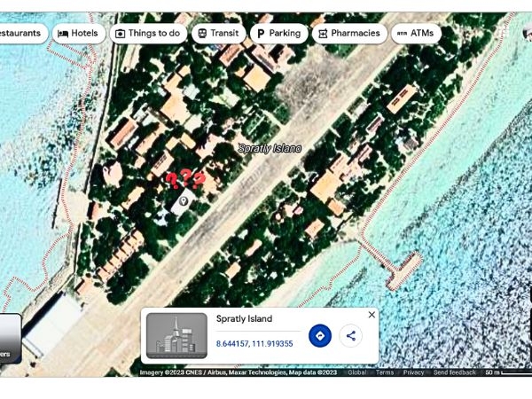Click the Spratly Island title in card

[x=245, y=318]
